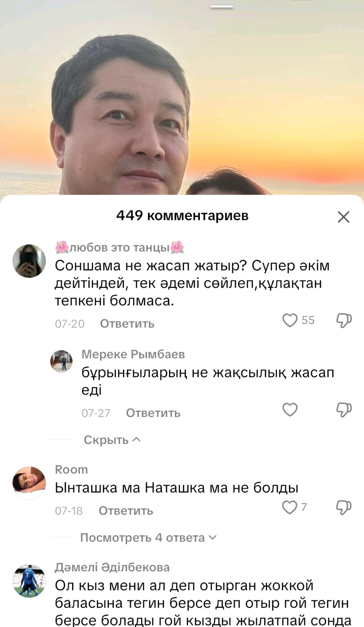Screen dimensions: 364x627
Task: Dislike the любов это танцы comment
Action: [344, 321]
